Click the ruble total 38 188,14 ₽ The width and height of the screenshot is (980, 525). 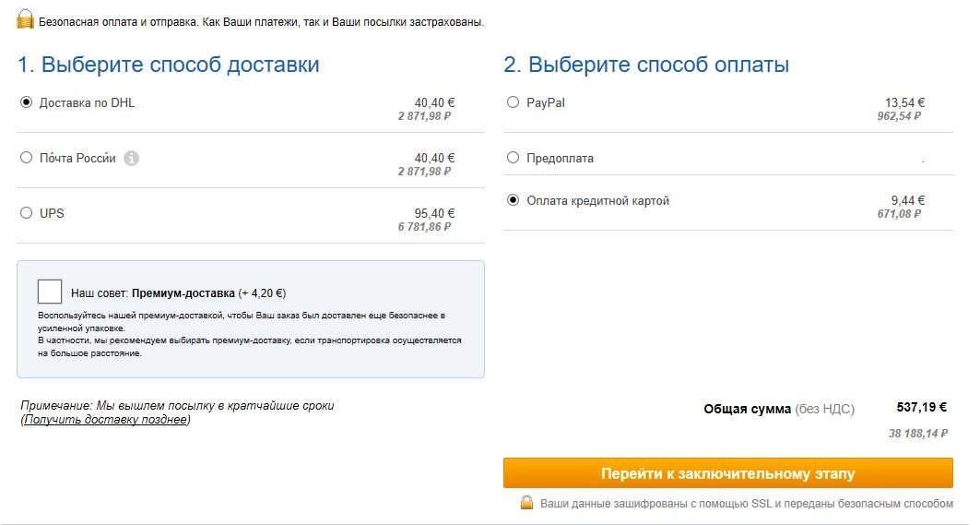[x=918, y=433]
